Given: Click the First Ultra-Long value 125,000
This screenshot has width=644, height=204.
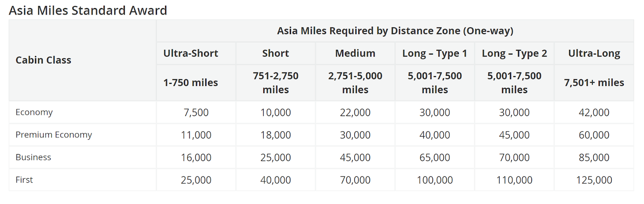Looking at the screenshot, I should (594, 180).
